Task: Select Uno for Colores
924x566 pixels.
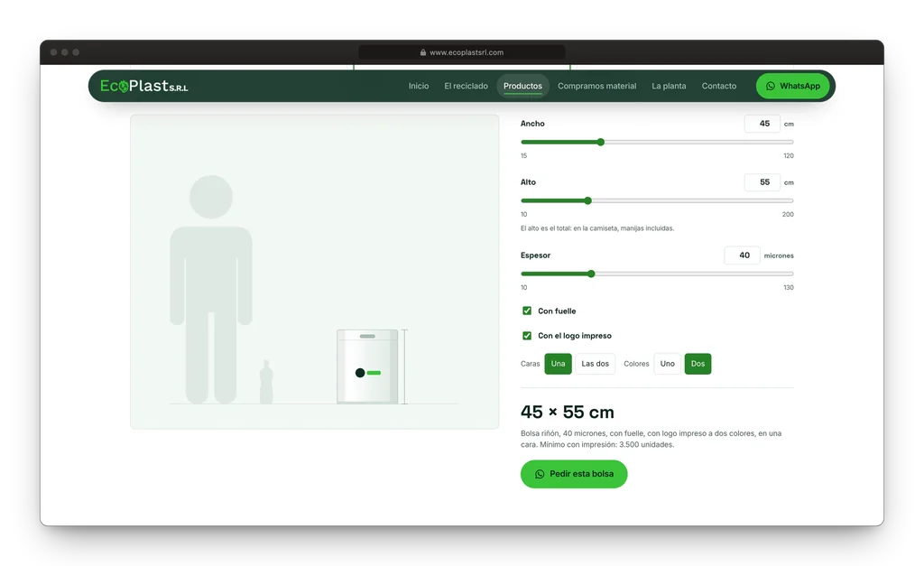Action: [667, 364]
